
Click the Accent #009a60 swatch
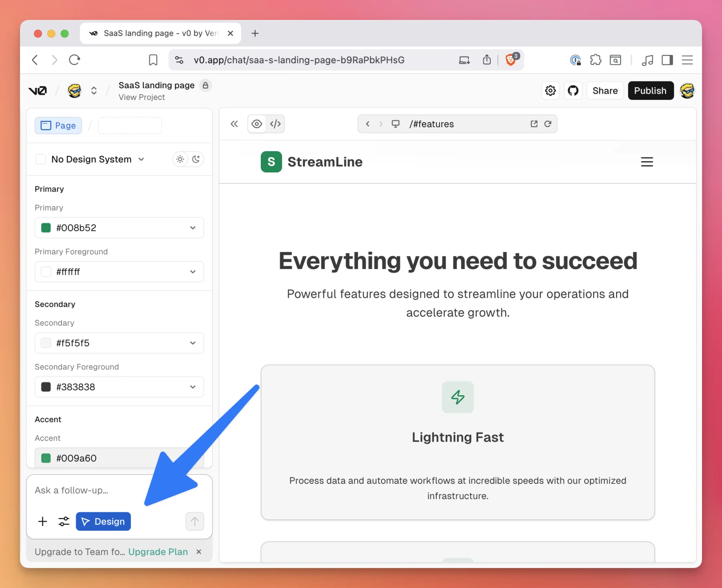46,458
